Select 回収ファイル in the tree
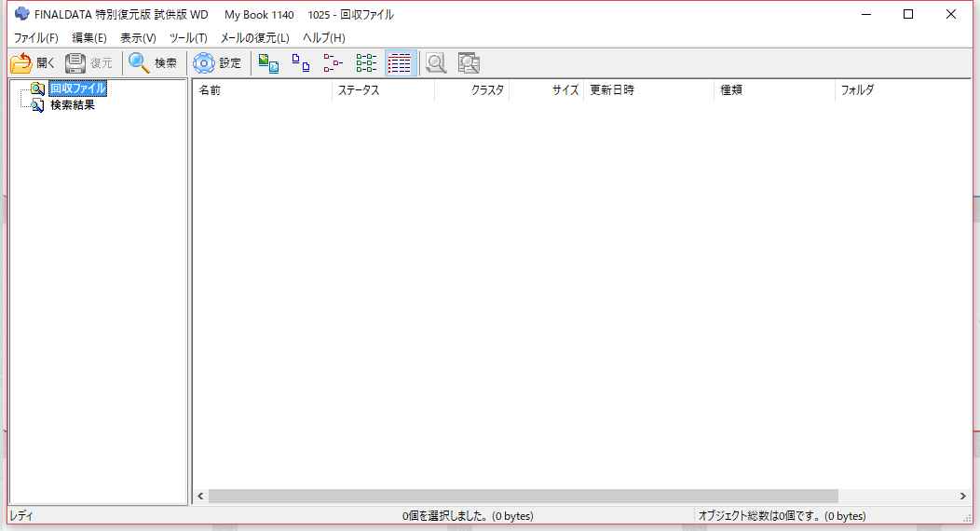The width and height of the screenshot is (980, 531). click(x=77, y=89)
